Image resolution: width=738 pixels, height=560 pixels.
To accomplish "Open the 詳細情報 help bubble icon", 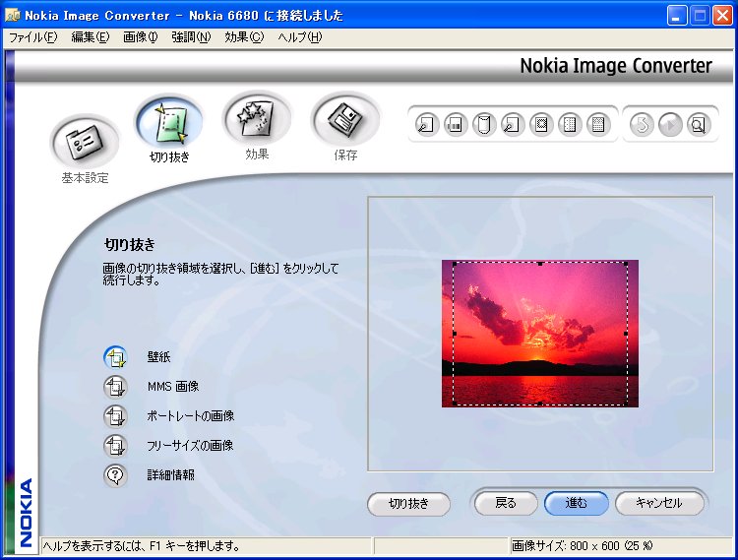I will coord(115,475).
